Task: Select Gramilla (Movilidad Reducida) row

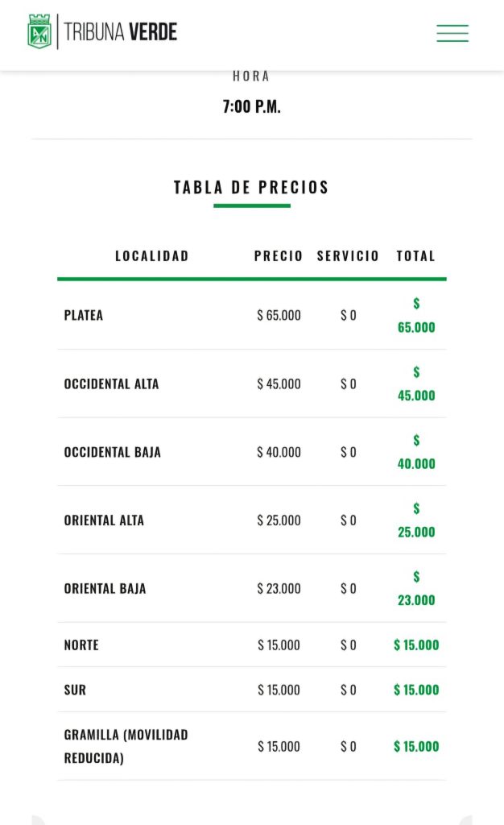Action: tap(252, 746)
